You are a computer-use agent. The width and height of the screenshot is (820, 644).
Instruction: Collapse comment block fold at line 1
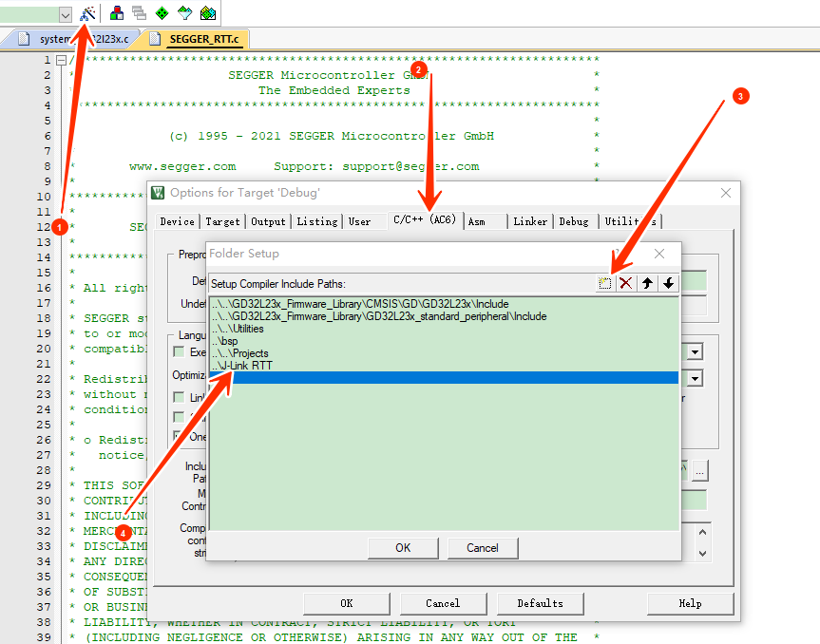tap(61, 60)
